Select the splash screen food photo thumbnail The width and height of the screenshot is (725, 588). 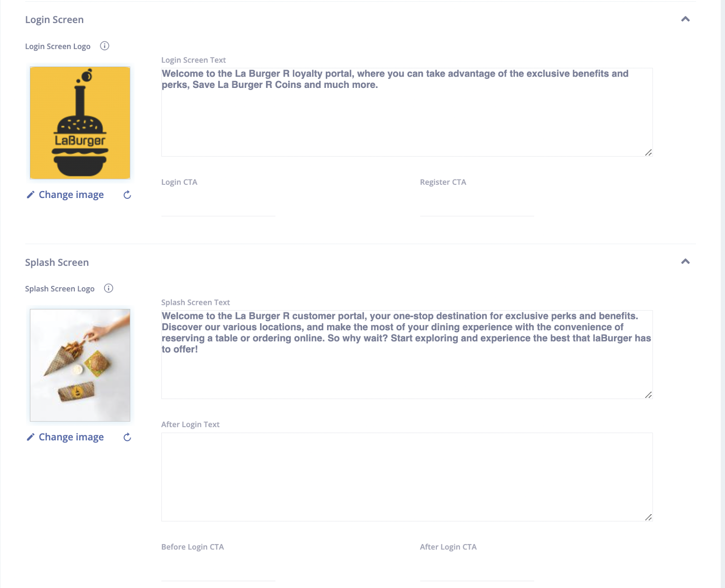pyautogui.click(x=80, y=365)
